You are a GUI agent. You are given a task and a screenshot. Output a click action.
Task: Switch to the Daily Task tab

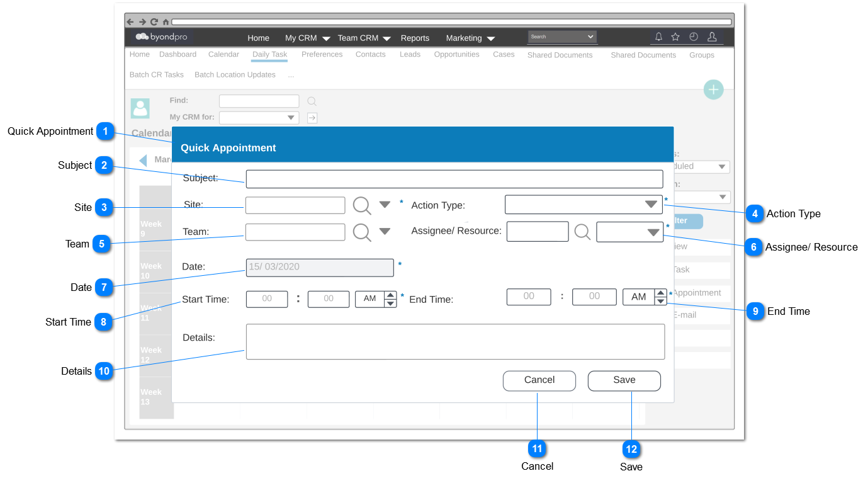(x=269, y=55)
